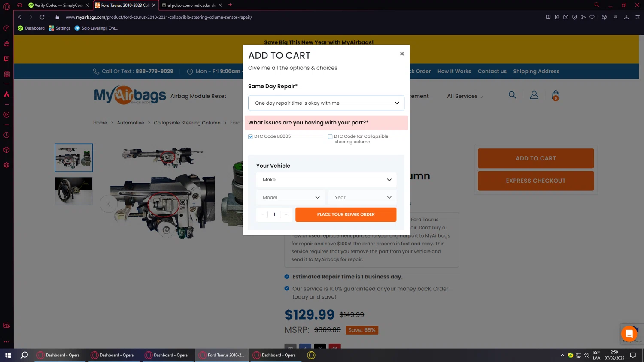Open the Contact us link
This screenshot has width=644, height=362.
pos(492,71)
